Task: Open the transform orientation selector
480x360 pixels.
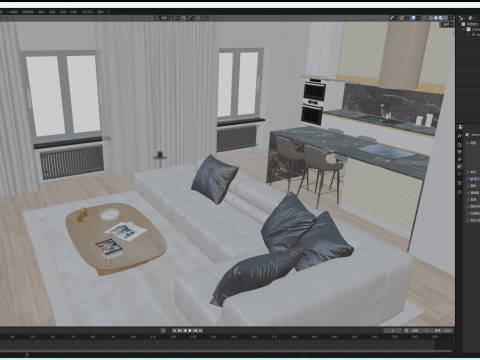Action: (163, 18)
